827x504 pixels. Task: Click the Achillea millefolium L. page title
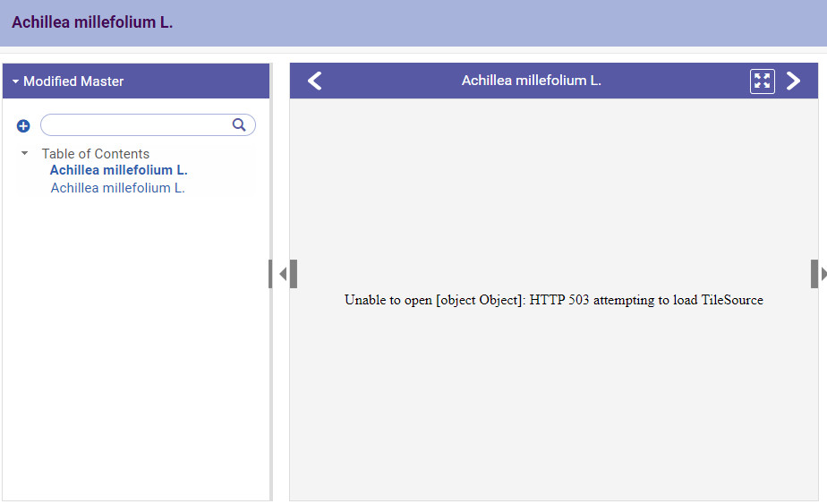pyautogui.click(x=92, y=22)
